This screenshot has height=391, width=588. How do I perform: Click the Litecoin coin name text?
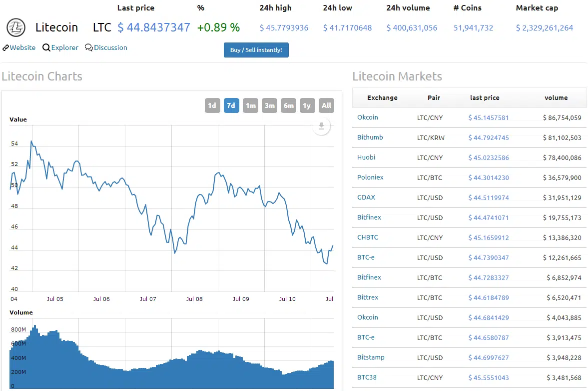click(56, 27)
